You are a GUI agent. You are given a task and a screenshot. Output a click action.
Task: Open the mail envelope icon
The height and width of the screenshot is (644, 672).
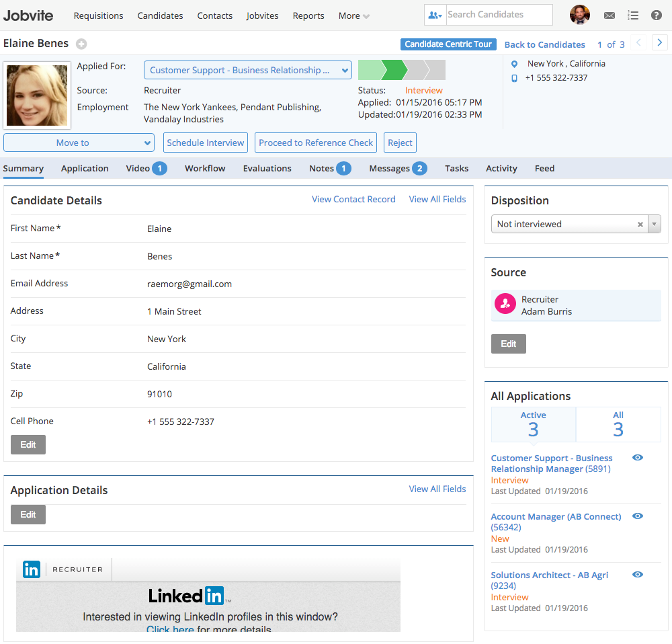point(609,15)
